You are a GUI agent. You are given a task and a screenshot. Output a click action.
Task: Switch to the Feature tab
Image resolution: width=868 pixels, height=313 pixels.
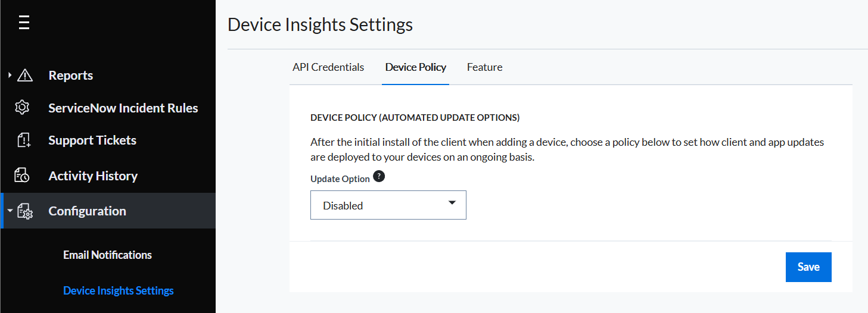tap(484, 67)
